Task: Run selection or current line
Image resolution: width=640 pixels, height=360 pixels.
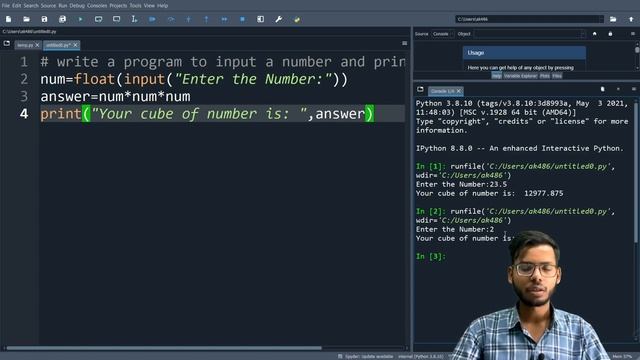Action: click(x=134, y=19)
